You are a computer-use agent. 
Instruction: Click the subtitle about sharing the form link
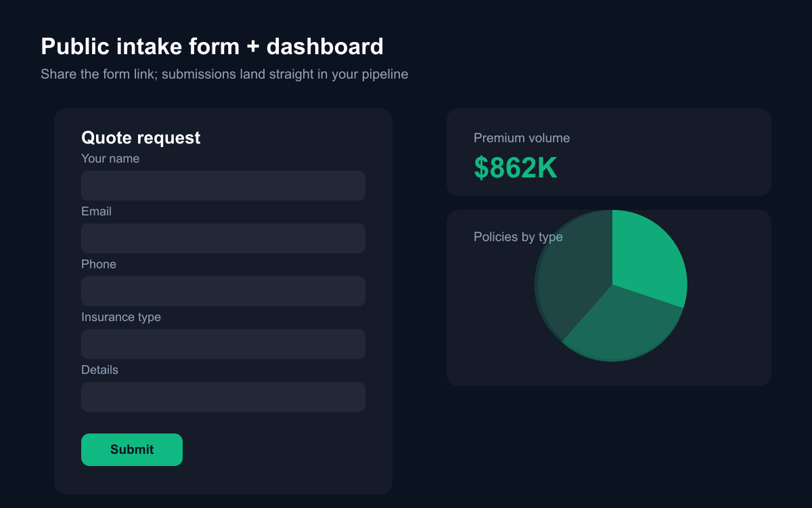(225, 74)
